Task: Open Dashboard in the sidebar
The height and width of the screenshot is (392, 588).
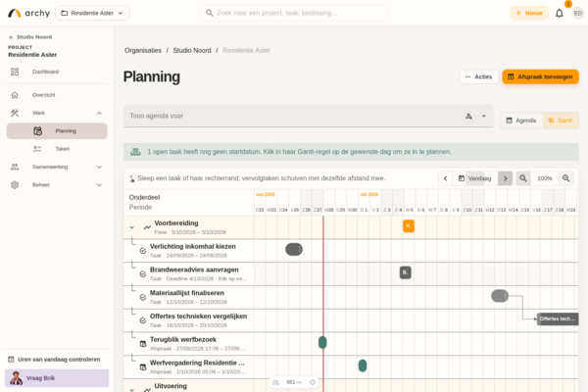Action: [57, 72]
